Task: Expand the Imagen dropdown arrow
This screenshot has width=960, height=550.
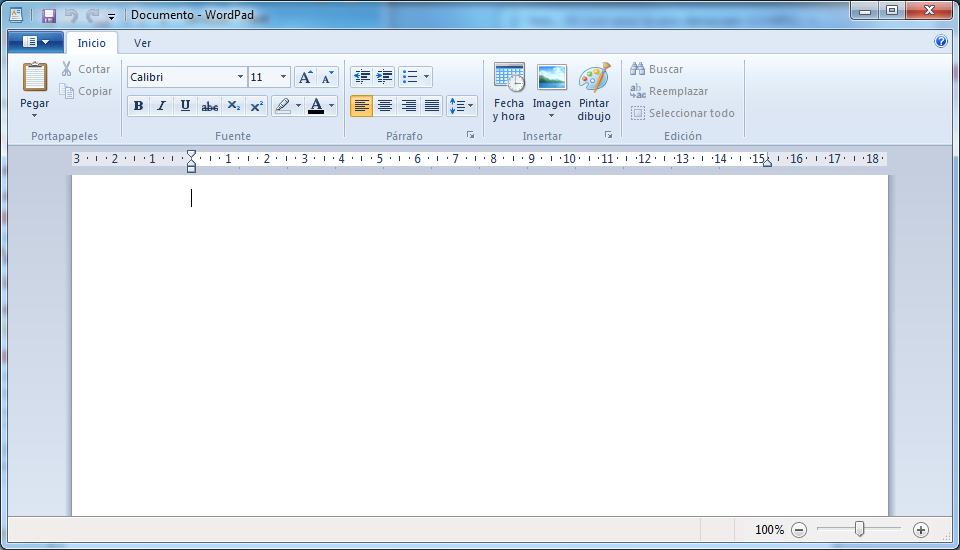Action: (551, 116)
